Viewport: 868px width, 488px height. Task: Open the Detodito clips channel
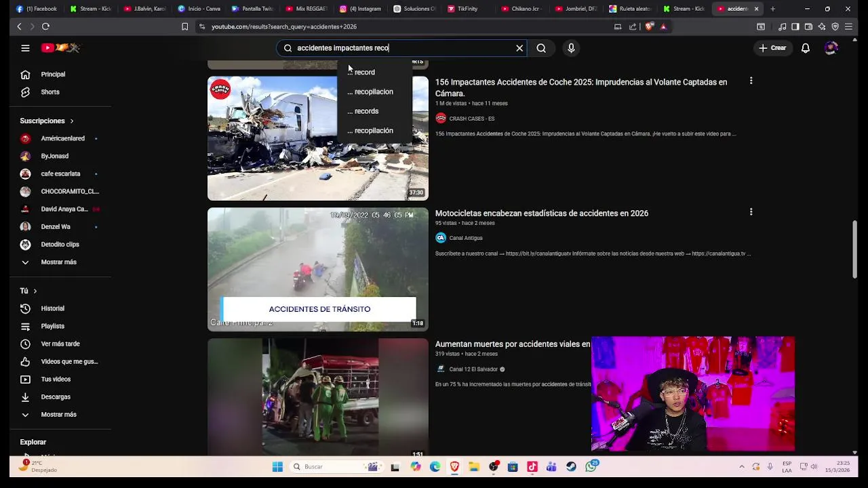point(60,244)
